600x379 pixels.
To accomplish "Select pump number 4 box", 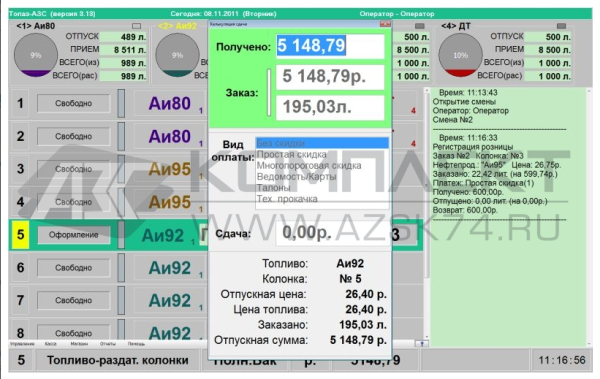I will coord(20,202).
